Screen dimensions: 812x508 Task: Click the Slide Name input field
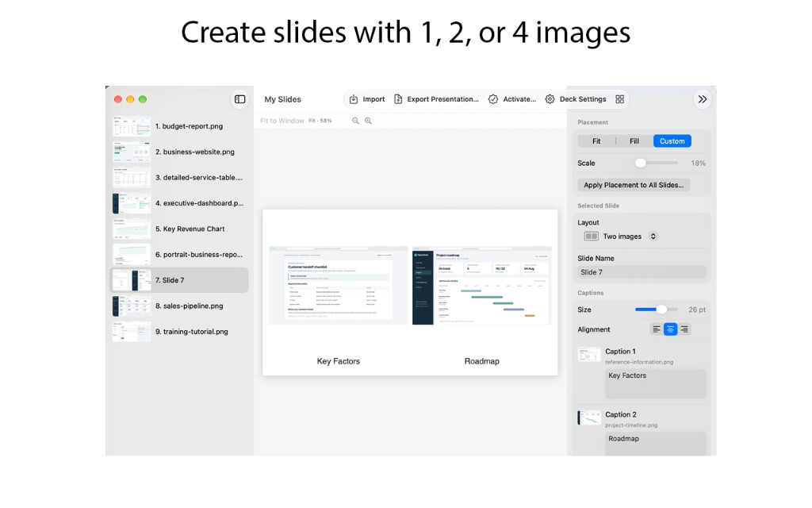[642, 272]
